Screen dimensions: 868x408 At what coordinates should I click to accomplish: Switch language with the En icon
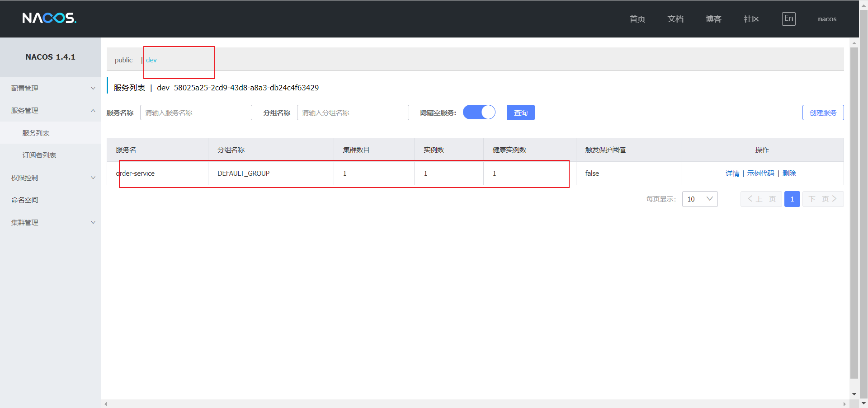(x=788, y=19)
